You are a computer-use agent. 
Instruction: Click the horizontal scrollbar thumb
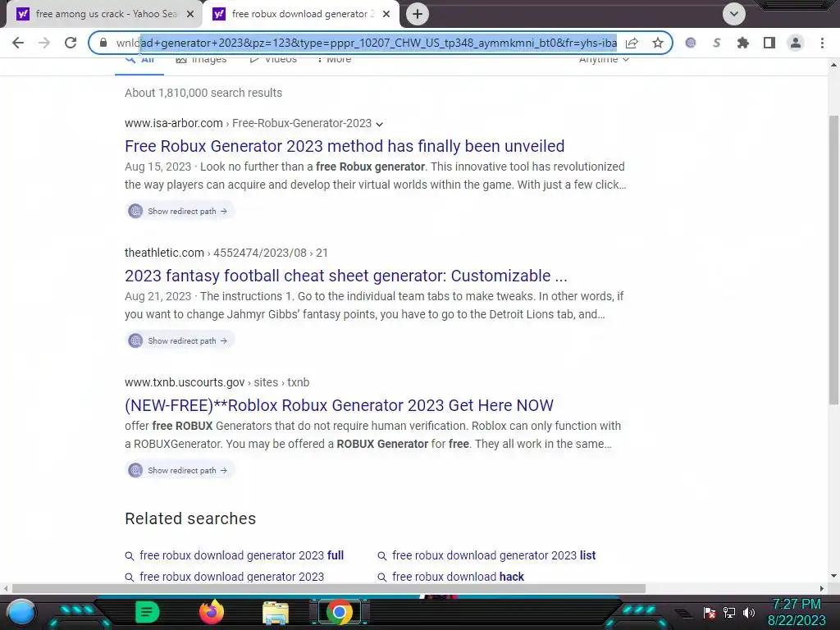pyautogui.click(x=328, y=588)
